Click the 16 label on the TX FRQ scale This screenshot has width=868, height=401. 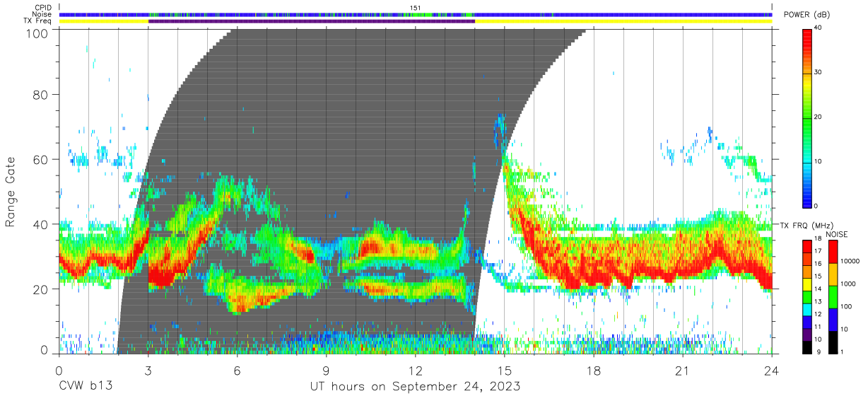(817, 264)
